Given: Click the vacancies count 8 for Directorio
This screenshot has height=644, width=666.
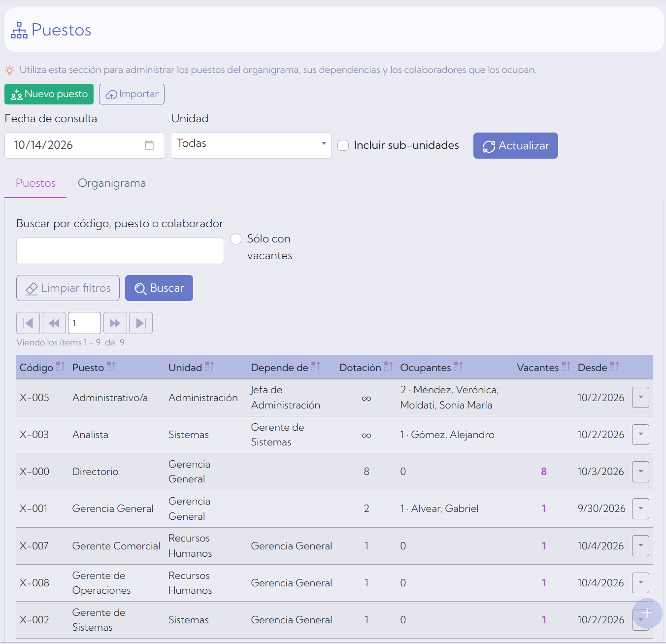Looking at the screenshot, I should (544, 472).
